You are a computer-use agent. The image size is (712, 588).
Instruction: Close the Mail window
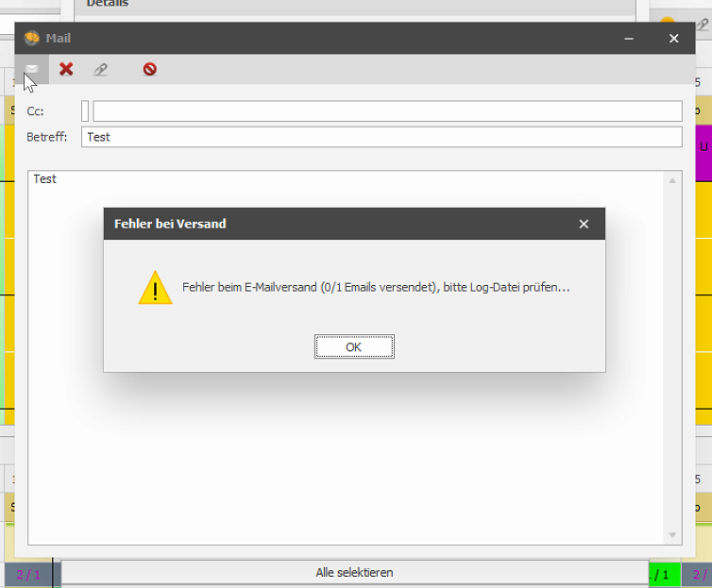point(674,39)
